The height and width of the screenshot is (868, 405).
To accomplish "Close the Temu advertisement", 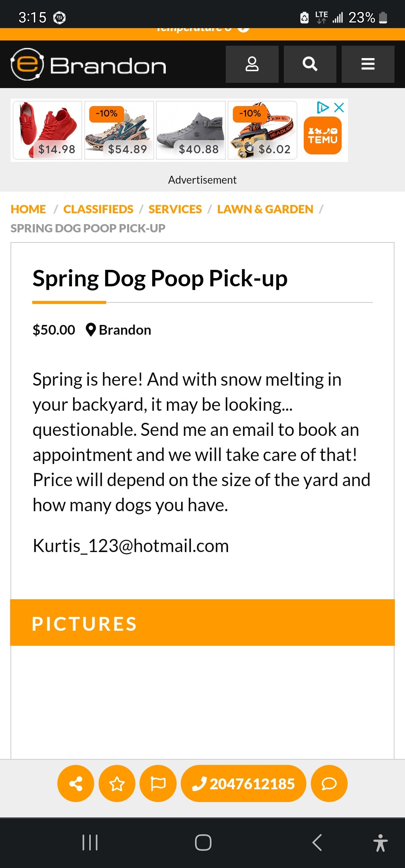I will (x=339, y=108).
